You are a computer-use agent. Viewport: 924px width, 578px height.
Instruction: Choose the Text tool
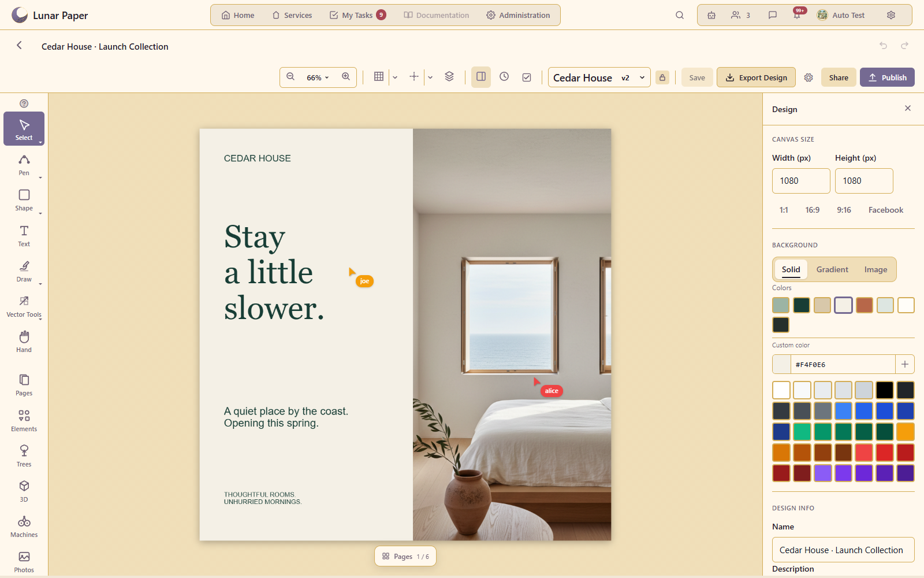[x=24, y=236]
